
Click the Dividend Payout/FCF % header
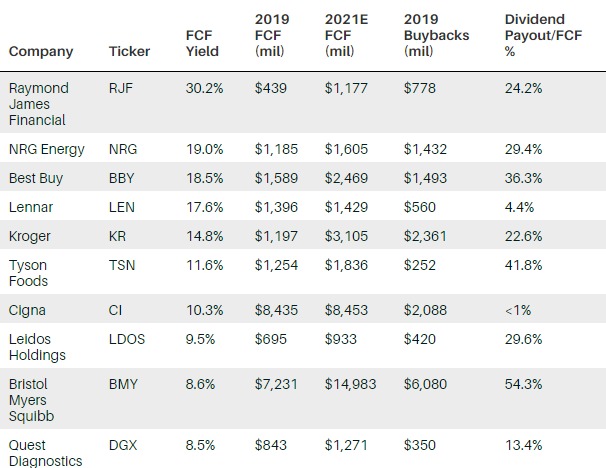(x=543, y=35)
